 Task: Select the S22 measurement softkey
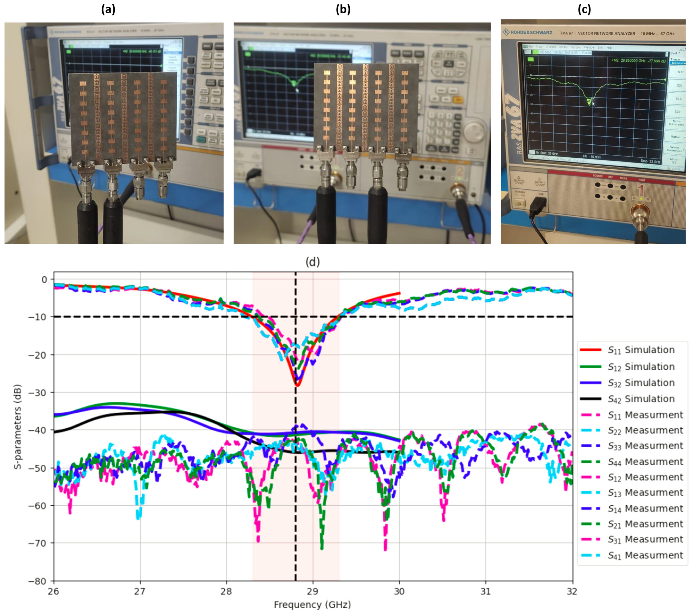point(677,112)
